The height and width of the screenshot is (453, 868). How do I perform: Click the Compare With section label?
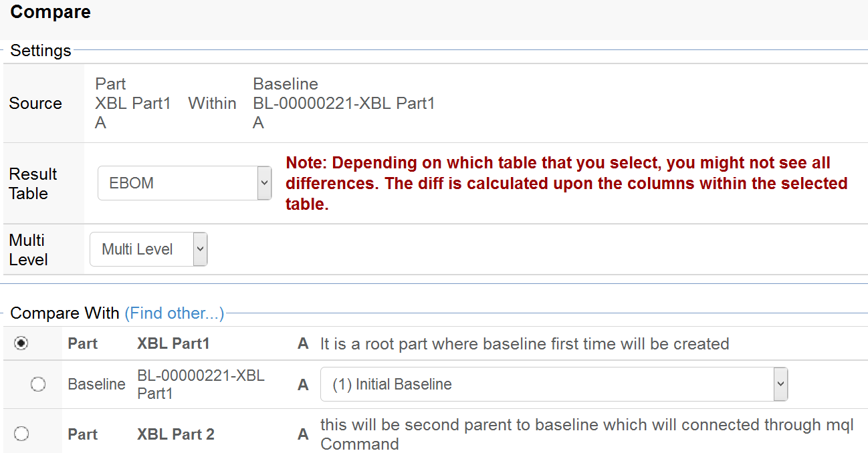(x=65, y=313)
